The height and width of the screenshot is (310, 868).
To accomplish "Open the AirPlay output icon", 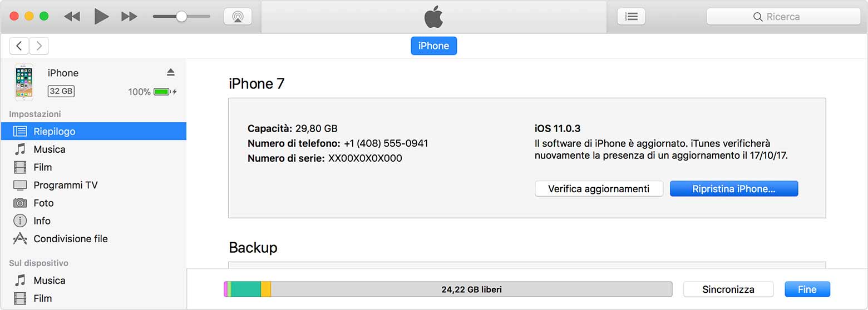I will [x=238, y=17].
